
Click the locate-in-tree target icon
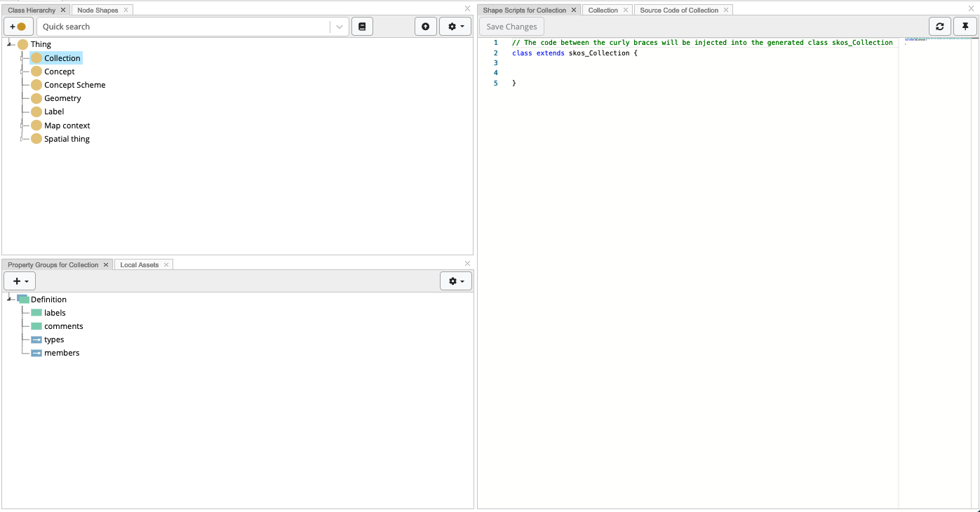point(426,26)
